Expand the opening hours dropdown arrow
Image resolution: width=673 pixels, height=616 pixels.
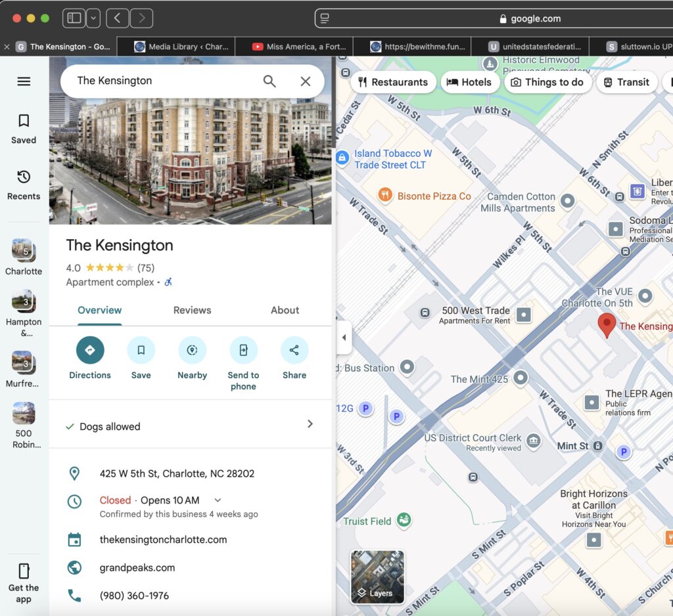pos(218,500)
